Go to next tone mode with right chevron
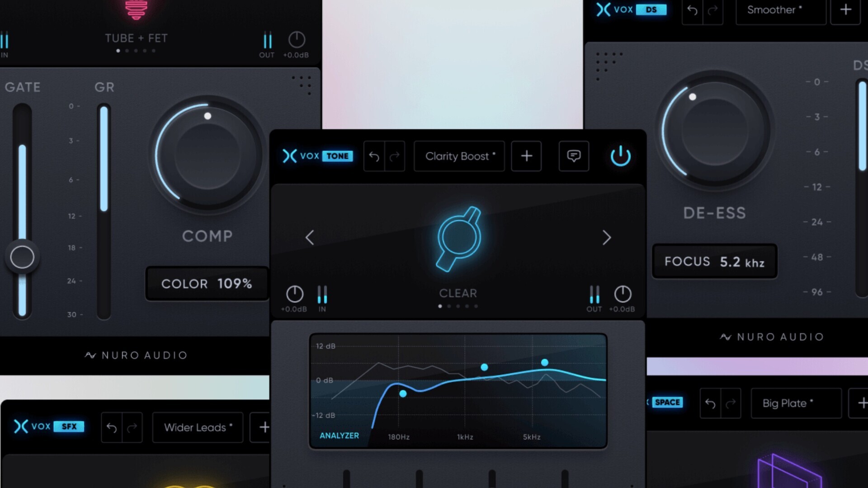Screen dimensions: 868x488 [x=607, y=237]
